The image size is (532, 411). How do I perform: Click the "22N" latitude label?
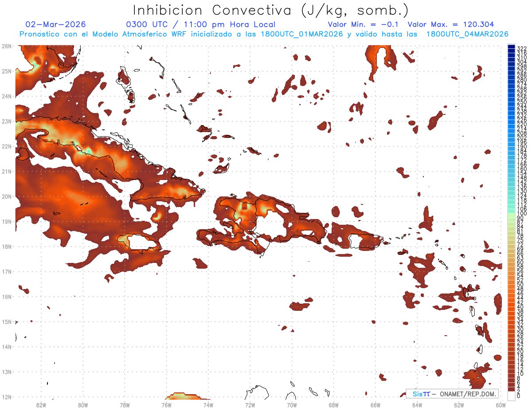[6, 146]
